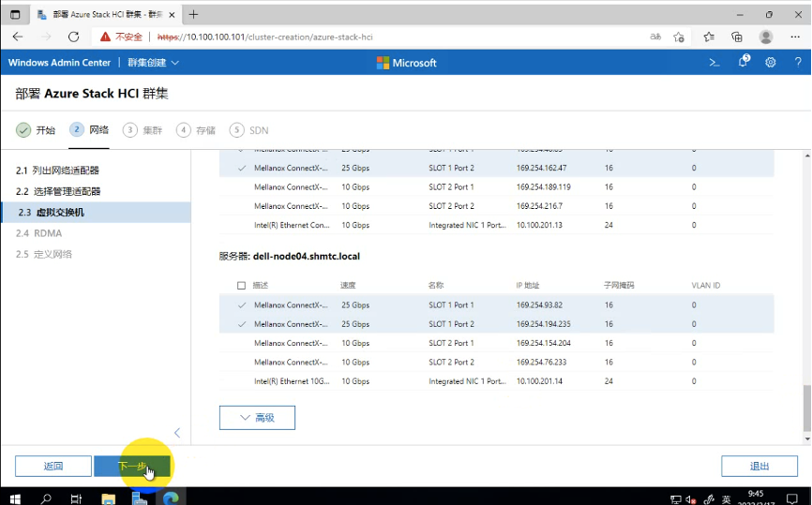
Task: Click the browser back arrow
Action: coord(18,37)
